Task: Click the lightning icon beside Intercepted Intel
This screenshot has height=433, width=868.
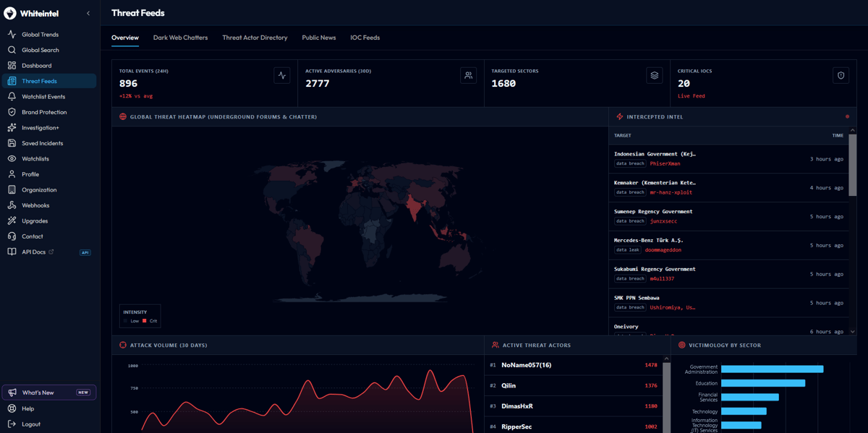Action: pyautogui.click(x=620, y=116)
